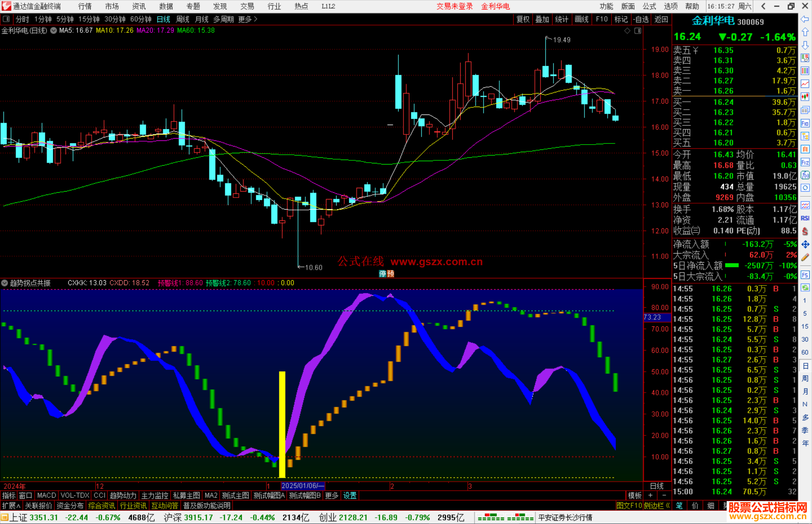Select the RSI indicator icon
Viewport: 812px width, 524px height.
[805, 218]
